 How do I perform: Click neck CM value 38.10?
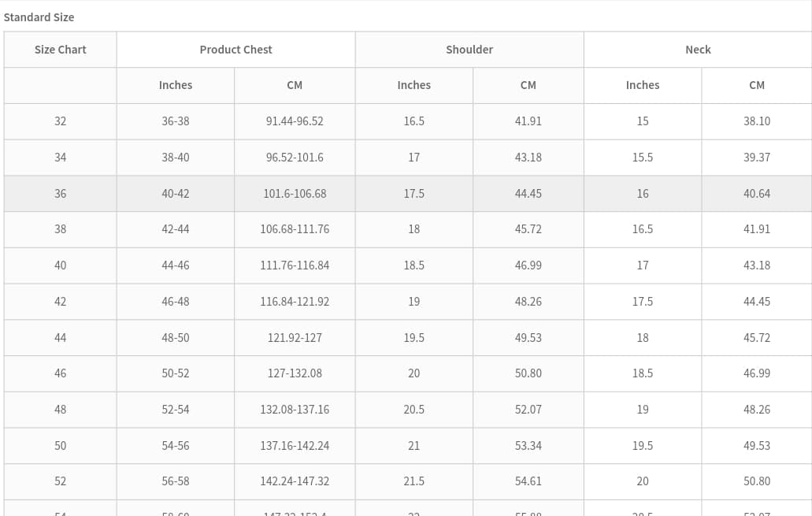(756, 121)
